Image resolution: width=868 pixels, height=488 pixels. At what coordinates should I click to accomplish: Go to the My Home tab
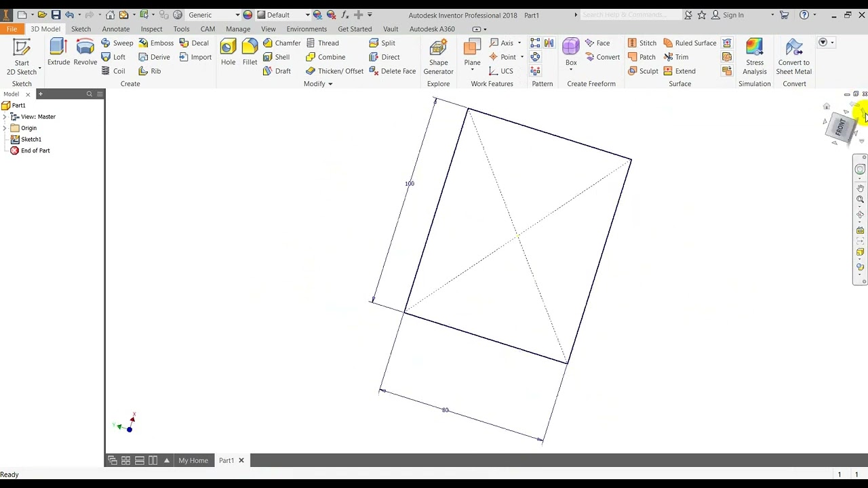193,461
